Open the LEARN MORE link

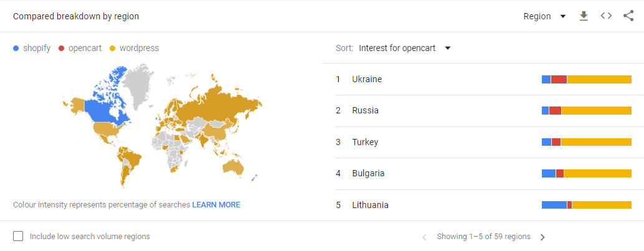pyautogui.click(x=216, y=204)
